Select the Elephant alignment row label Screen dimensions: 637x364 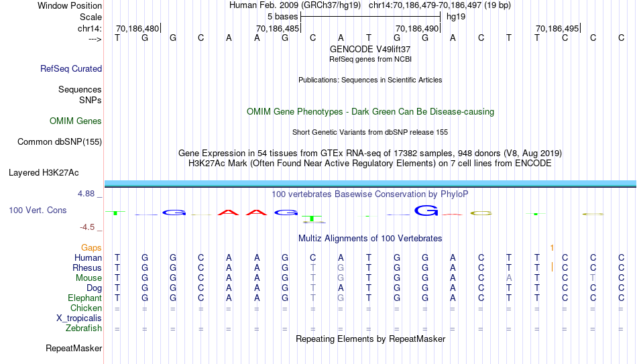coord(85,298)
